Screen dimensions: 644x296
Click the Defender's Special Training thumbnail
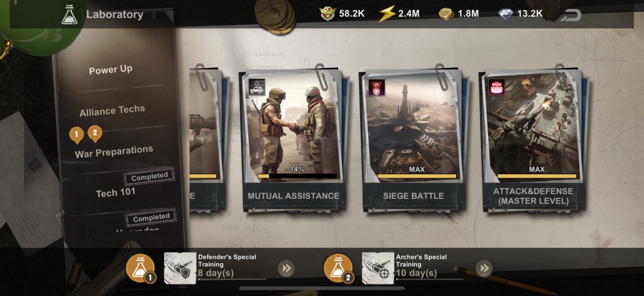coord(180,268)
